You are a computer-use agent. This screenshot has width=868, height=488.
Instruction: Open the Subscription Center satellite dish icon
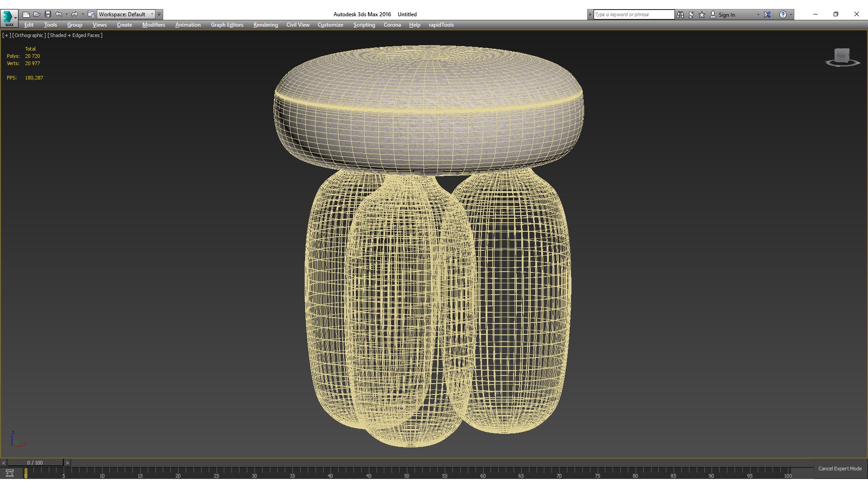coord(691,14)
